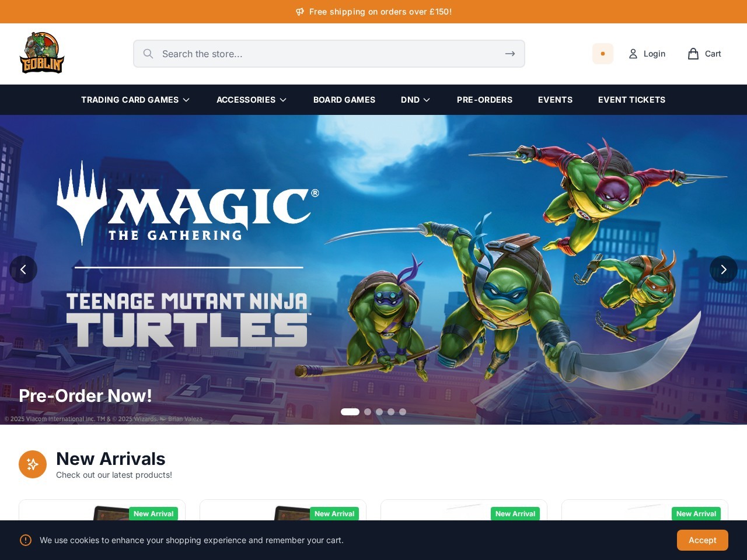Accept the cookie notice

(702, 540)
